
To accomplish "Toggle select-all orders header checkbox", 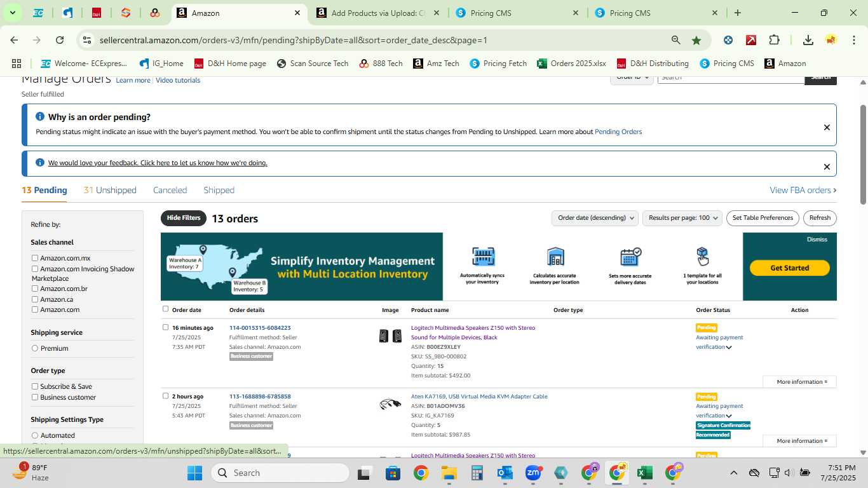I will [165, 309].
